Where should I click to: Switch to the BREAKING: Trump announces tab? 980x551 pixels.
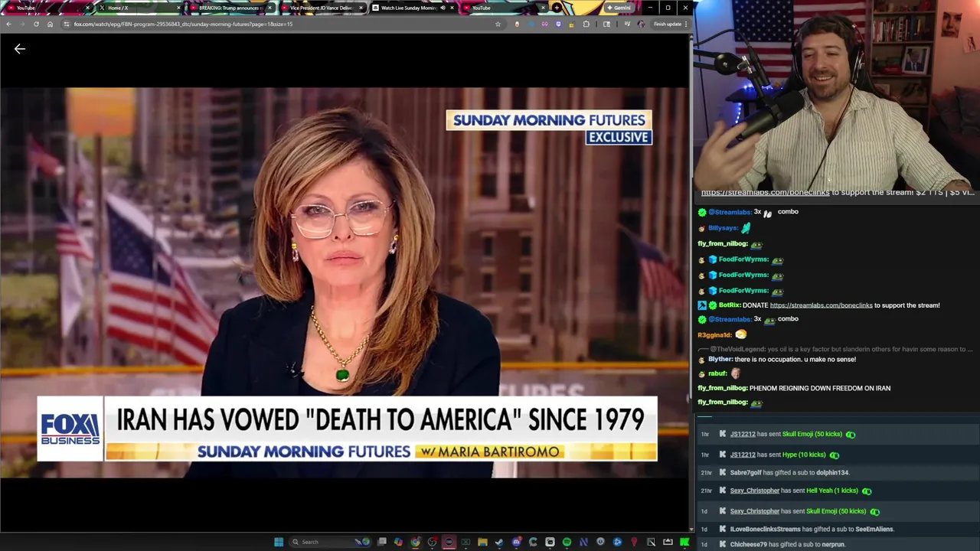coord(230,8)
